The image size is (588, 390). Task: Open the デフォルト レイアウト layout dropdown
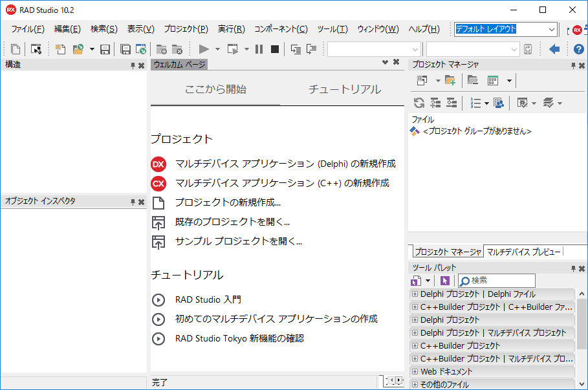551,29
